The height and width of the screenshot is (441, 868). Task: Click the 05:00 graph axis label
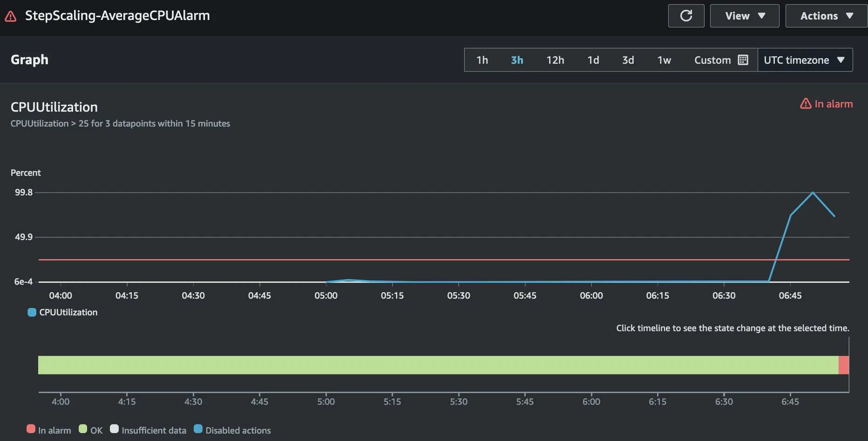326,295
